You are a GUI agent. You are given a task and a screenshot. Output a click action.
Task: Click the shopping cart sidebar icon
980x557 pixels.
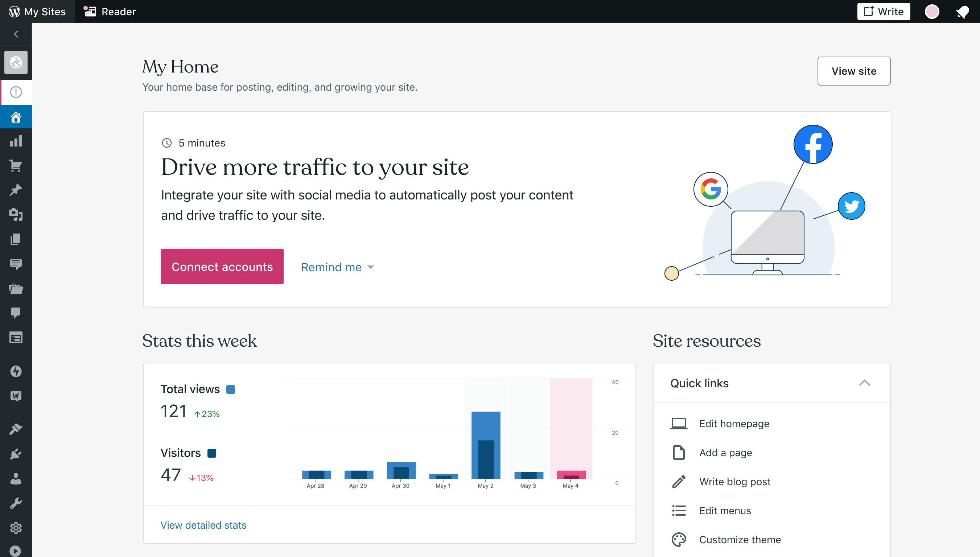pos(16,166)
